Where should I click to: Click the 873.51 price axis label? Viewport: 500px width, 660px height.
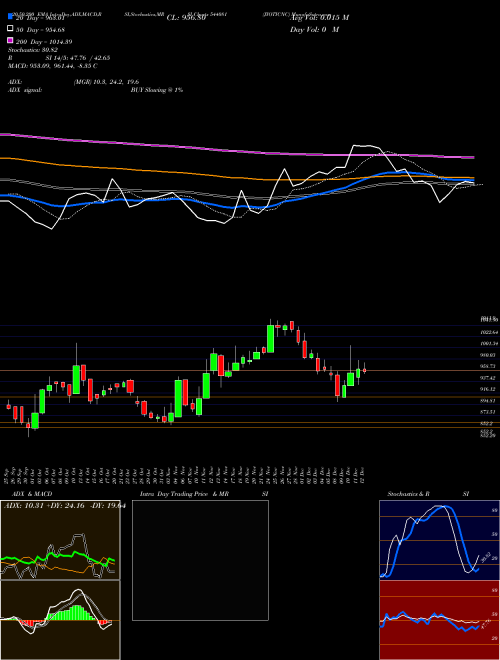coord(489,412)
